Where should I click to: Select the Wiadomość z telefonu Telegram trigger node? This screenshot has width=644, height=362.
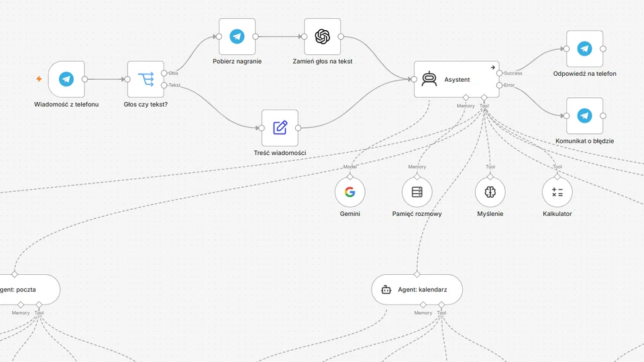pos(66,79)
